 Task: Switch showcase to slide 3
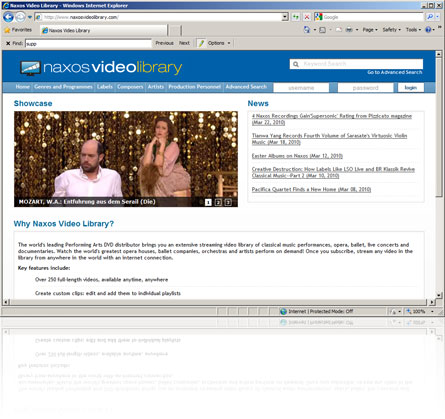228,202
